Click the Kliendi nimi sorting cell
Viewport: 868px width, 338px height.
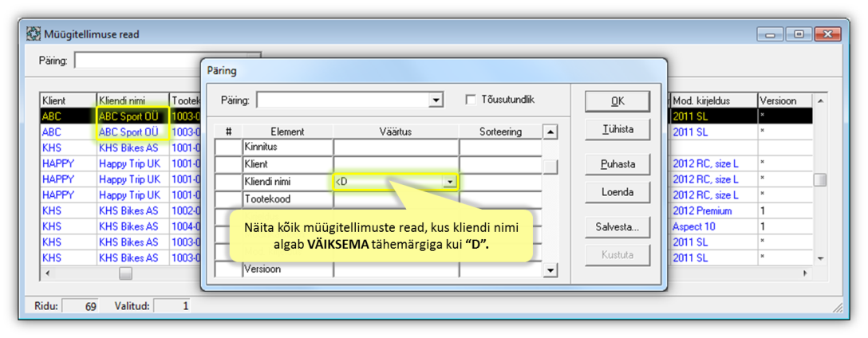point(500,182)
